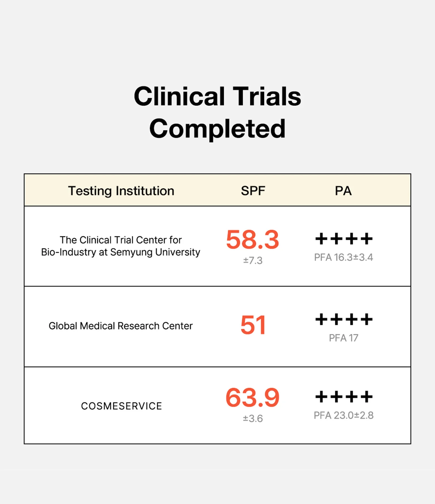This screenshot has height=504, width=435.
Task: Click the cream-colored table header bar
Action: [217, 190]
